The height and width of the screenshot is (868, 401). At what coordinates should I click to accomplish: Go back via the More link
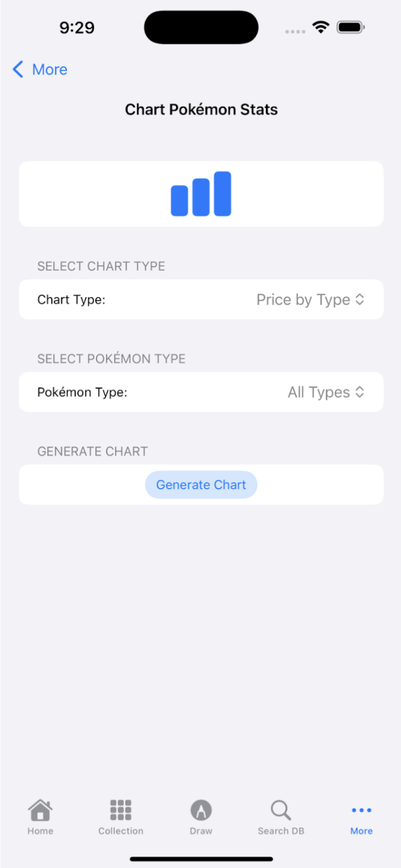tap(50, 69)
